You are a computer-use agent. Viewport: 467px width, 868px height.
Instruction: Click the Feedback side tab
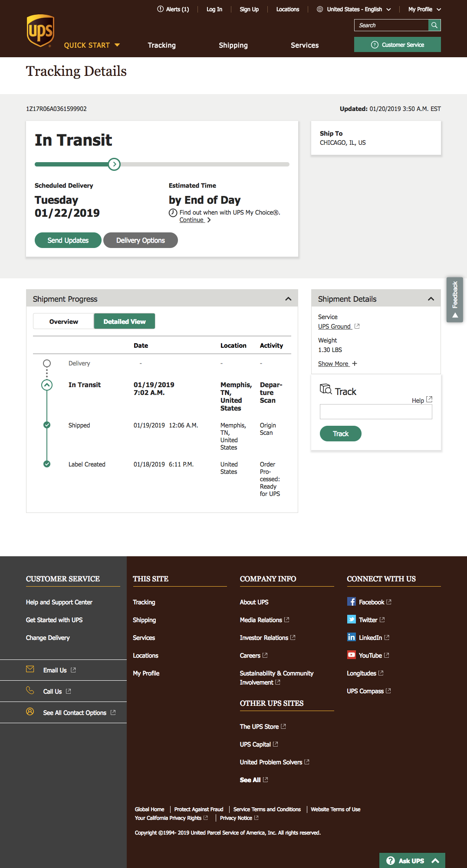click(454, 299)
